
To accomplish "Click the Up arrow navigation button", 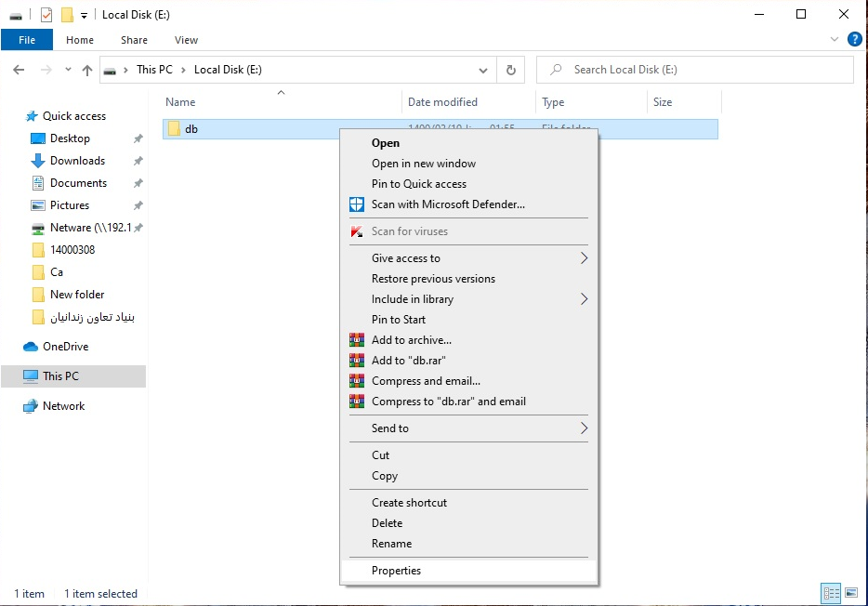I will (x=87, y=70).
